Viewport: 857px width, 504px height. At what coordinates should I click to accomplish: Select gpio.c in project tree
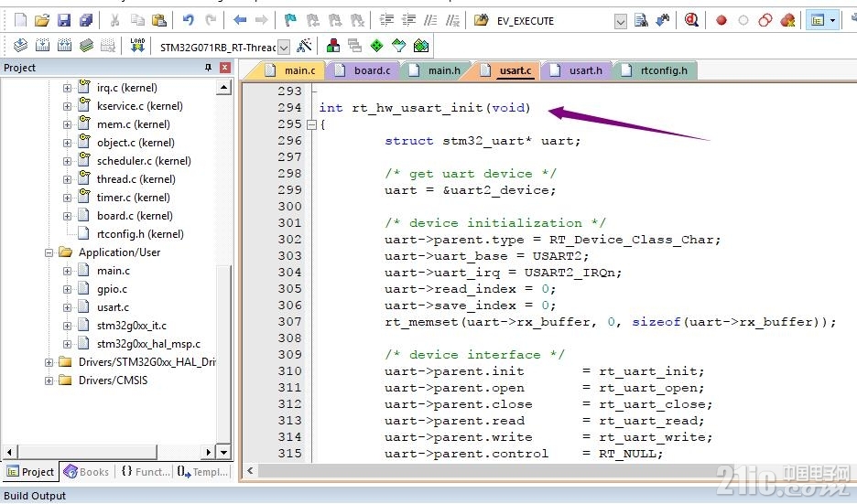pyautogui.click(x=112, y=289)
